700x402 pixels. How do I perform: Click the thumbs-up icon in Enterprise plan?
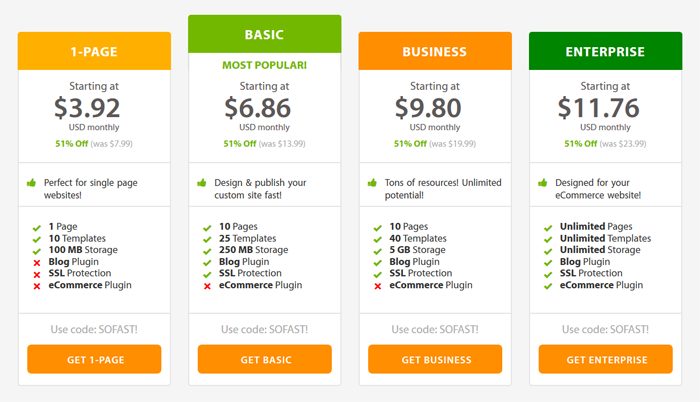pyautogui.click(x=543, y=183)
